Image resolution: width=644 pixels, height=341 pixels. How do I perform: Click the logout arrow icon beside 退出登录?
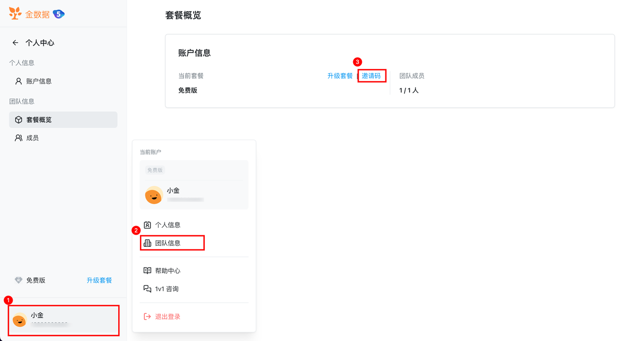click(x=147, y=317)
